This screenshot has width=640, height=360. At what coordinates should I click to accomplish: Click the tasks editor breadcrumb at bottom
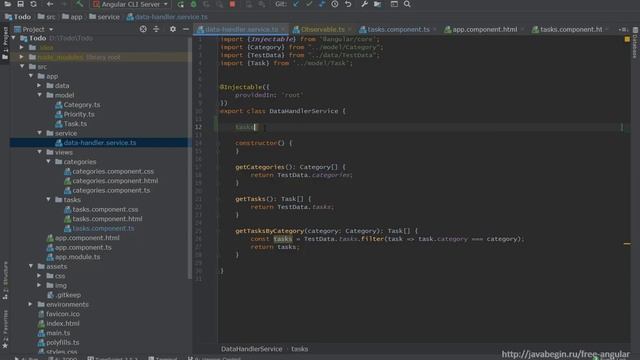coord(300,349)
